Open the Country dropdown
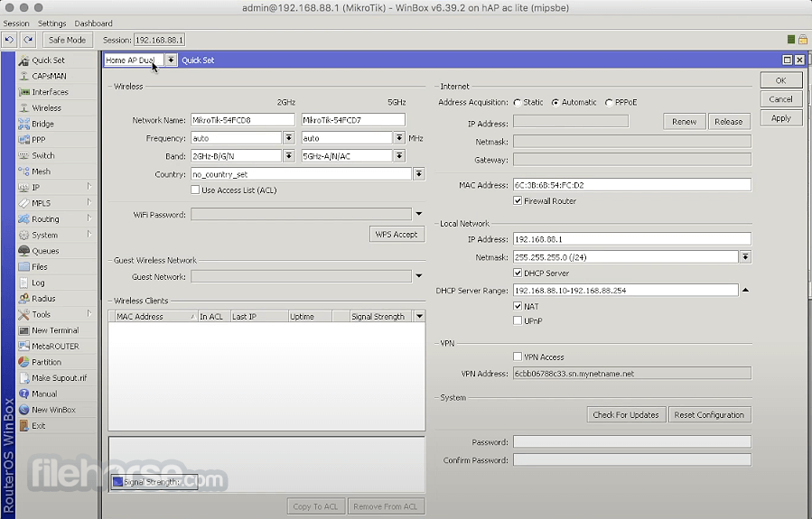The image size is (812, 519). [419, 174]
